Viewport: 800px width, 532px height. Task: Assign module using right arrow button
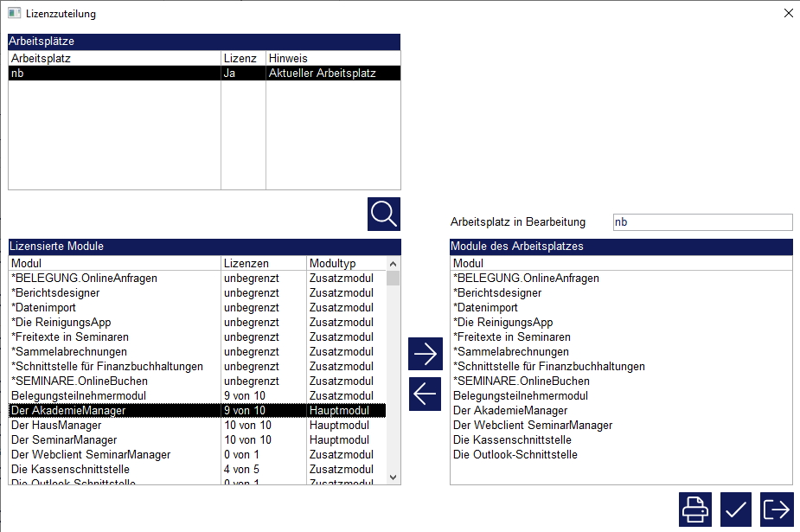425,353
